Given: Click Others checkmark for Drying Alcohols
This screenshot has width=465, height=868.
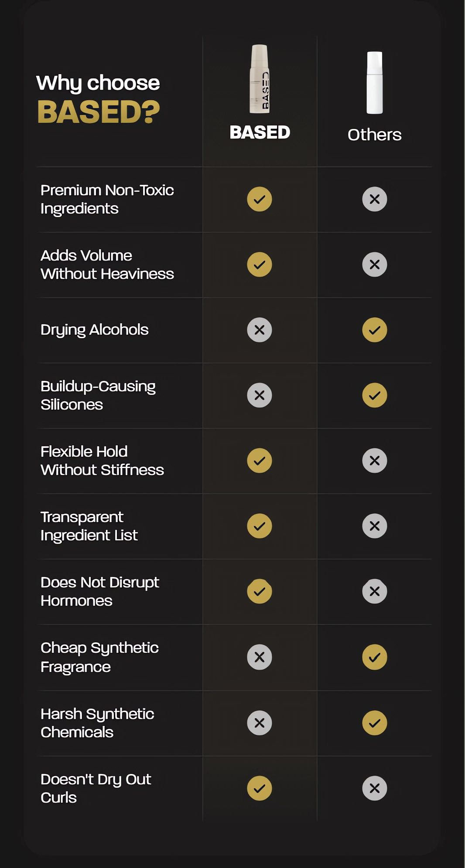Looking at the screenshot, I should [375, 330].
